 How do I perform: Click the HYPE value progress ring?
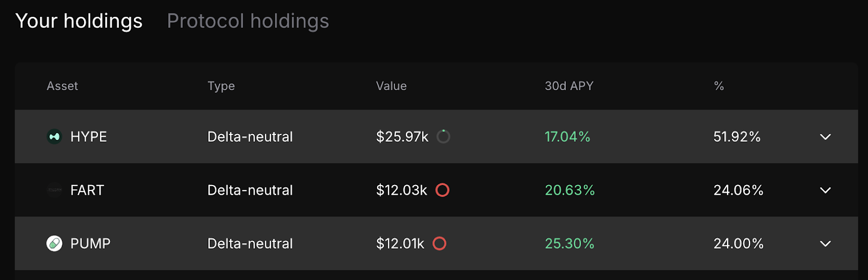click(x=443, y=137)
